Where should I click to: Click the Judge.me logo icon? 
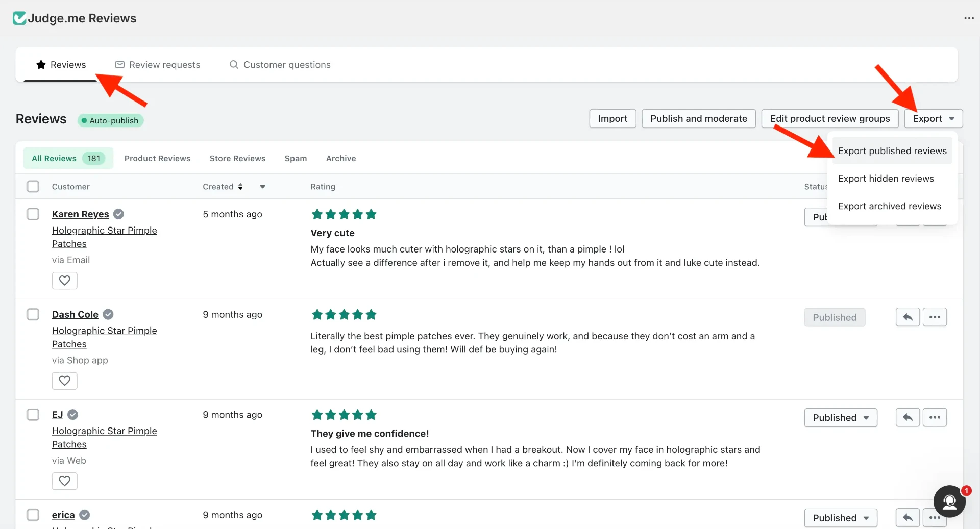pos(19,18)
